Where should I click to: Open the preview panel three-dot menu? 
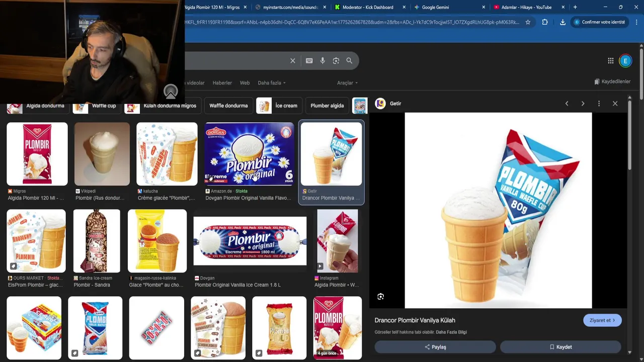599,104
